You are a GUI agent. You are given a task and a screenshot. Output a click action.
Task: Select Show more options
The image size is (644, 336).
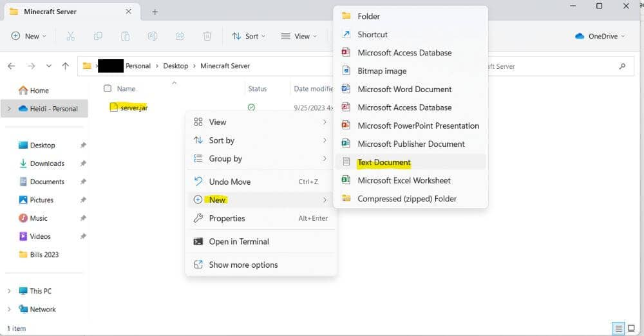pos(261,265)
